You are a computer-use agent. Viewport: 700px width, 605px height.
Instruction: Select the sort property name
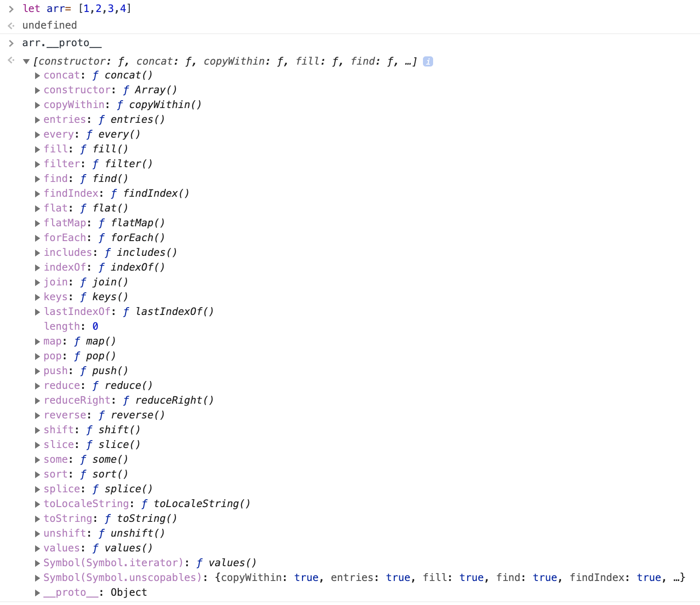[55, 474]
